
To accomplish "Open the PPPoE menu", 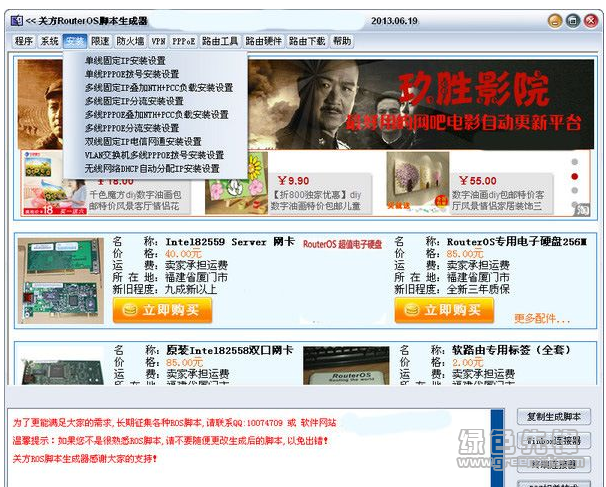I will coord(183,41).
